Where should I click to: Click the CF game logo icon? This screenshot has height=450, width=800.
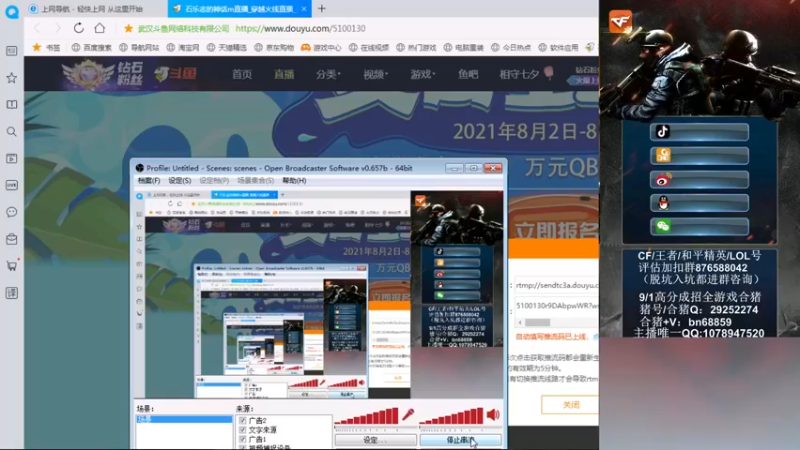(620, 21)
